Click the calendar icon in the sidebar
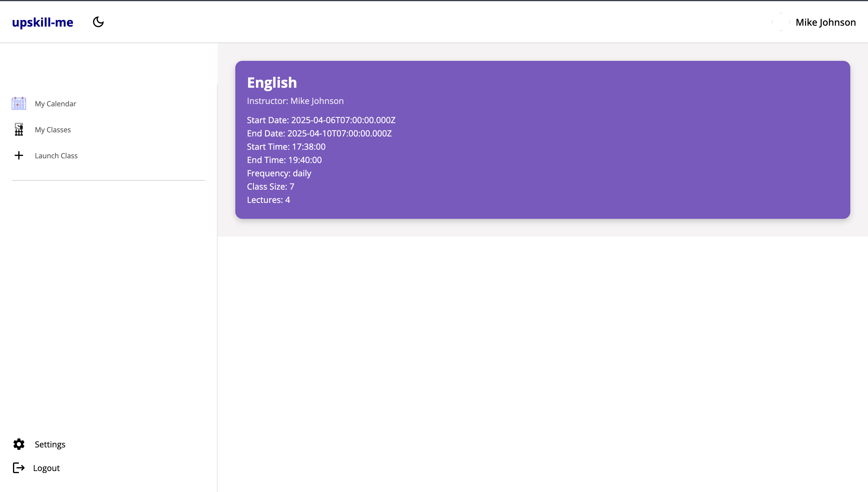Viewport: 868px width, 492px height. coord(19,103)
